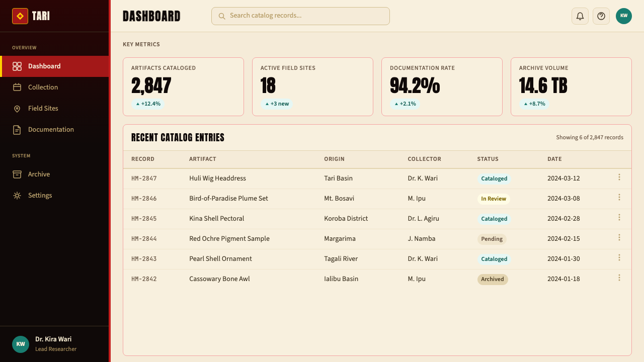Click Archived status badge
Image resolution: width=644 pixels, height=362 pixels.
(x=493, y=279)
